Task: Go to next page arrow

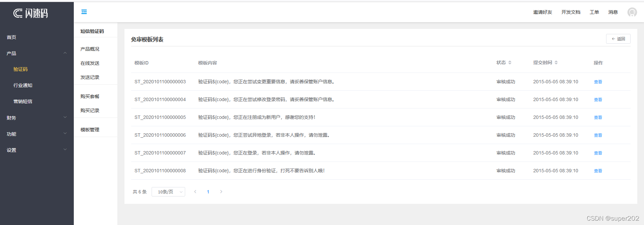Action: pyautogui.click(x=221, y=192)
